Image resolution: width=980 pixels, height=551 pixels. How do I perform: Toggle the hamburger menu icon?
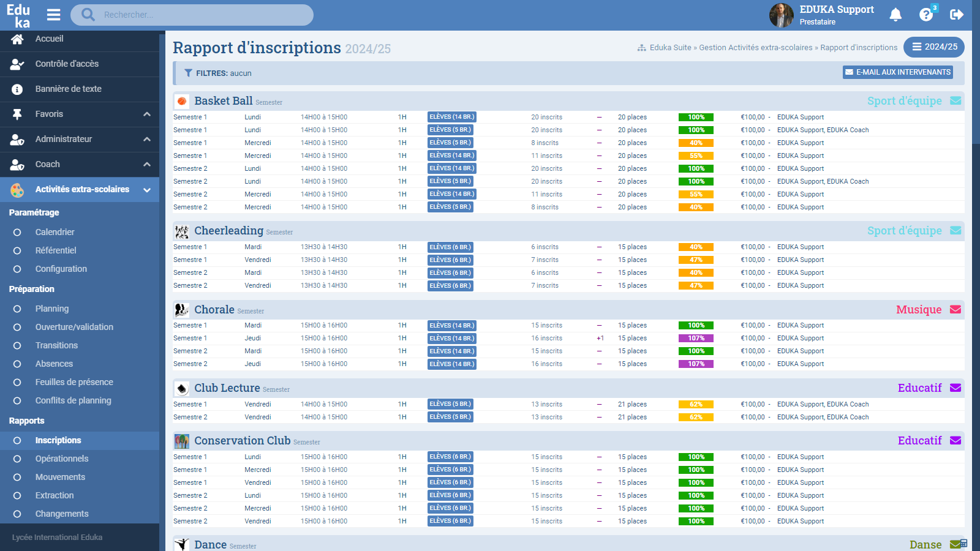coord(54,15)
